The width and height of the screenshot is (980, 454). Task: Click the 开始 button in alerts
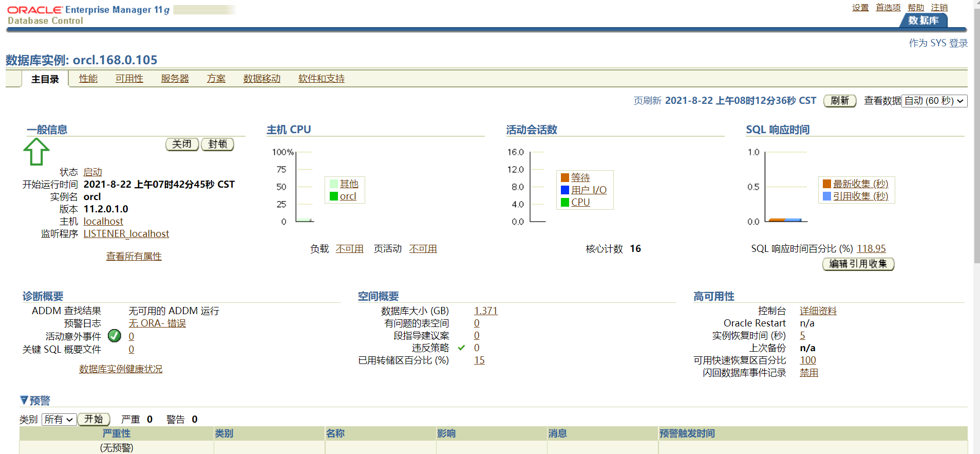93,420
